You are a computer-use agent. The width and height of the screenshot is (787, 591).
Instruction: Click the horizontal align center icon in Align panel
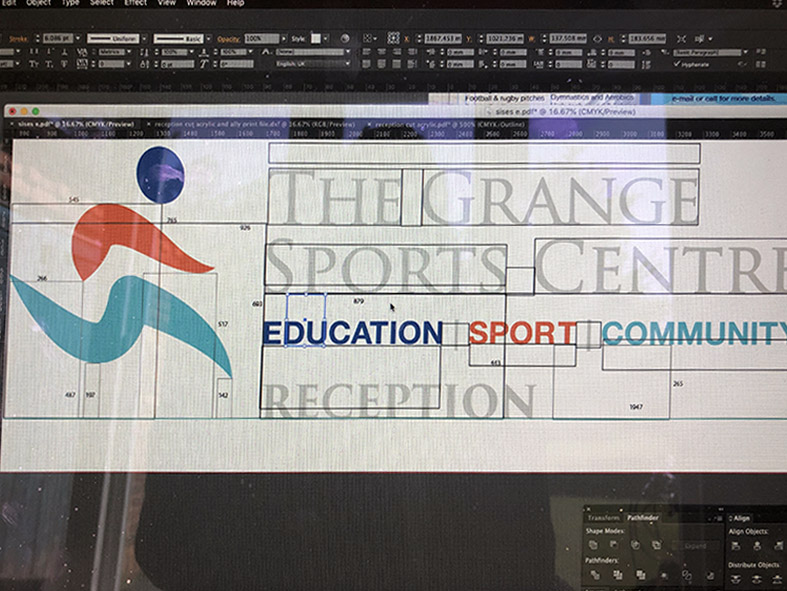coord(757,546)
